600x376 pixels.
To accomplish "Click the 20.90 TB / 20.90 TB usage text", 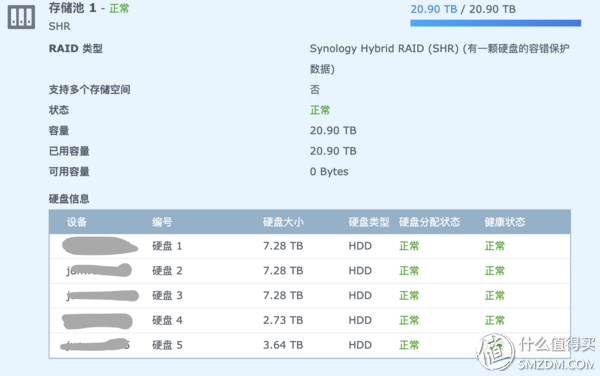I will [x=463, y=9].
